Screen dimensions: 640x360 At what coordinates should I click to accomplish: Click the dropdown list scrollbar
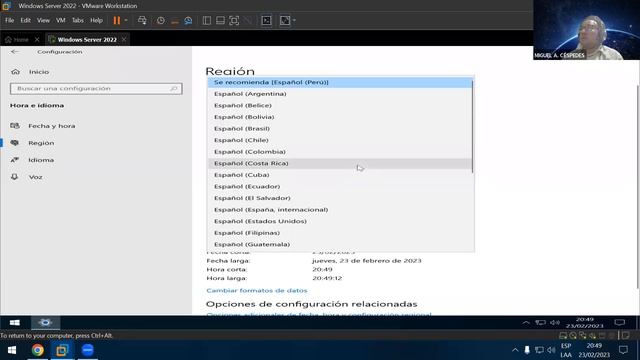coord(473,127)
